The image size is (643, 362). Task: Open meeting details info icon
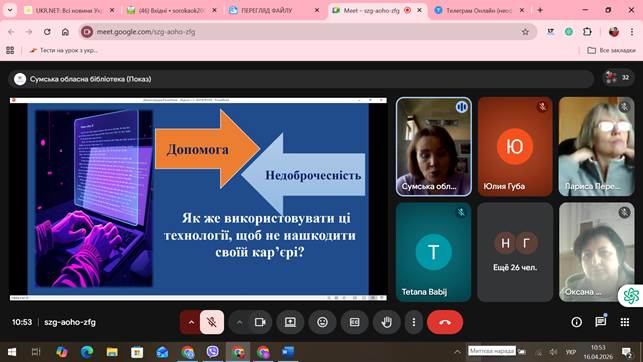tap(577, 322)
